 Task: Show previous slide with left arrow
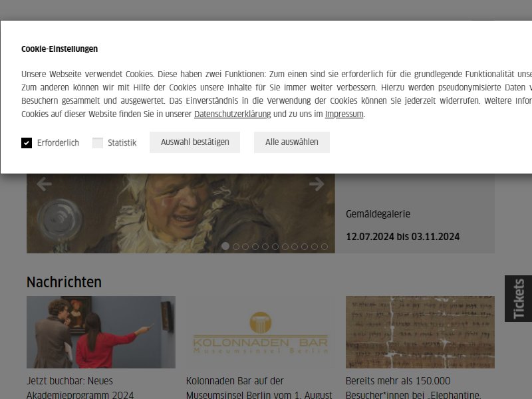coord(44,184)
